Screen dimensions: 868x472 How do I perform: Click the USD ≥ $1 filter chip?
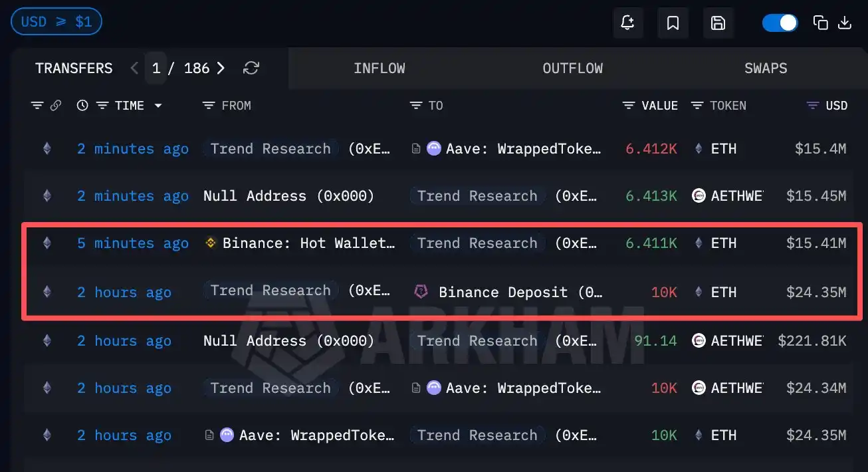[56, 22]
